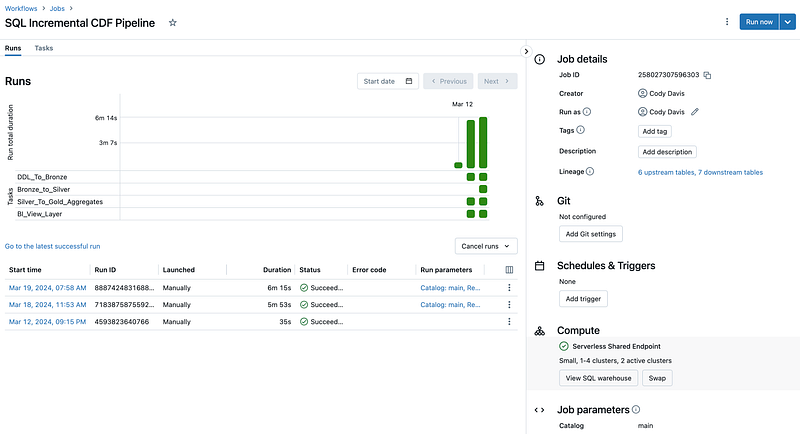800x434 pixels.
Task: Click the success status icon of Mar 12 run
Action: pos(304,322)
